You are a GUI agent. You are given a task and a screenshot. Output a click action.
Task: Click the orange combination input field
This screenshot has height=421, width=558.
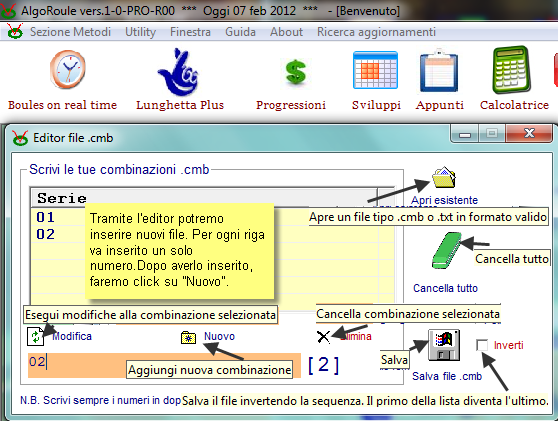pos(164,365)
